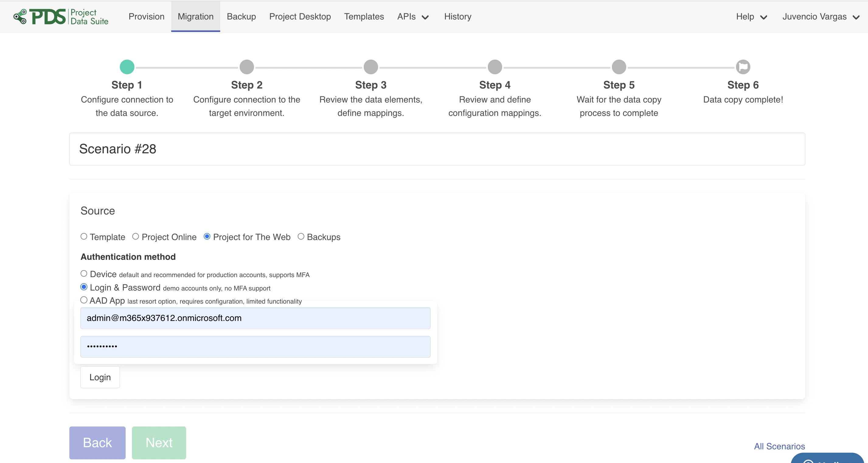Click the Step 2 progress circle
Screen dimensions: 868x463
point(247,67)
